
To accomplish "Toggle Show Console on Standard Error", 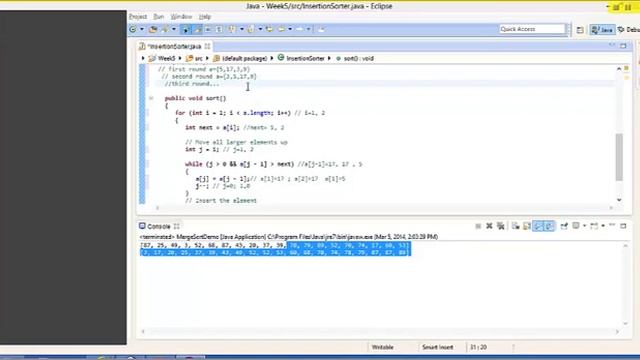I will [x=549, y=226].
